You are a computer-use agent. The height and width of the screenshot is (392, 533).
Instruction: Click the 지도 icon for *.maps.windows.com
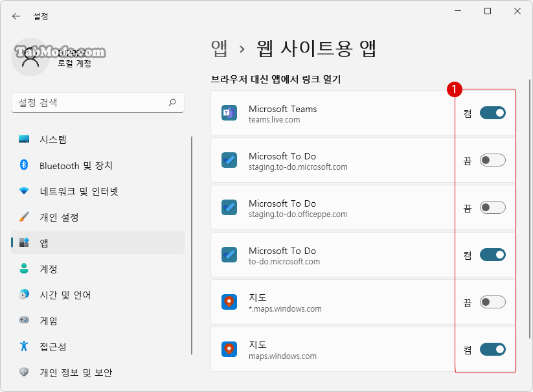pyautogui.click(x=229, y=302)
